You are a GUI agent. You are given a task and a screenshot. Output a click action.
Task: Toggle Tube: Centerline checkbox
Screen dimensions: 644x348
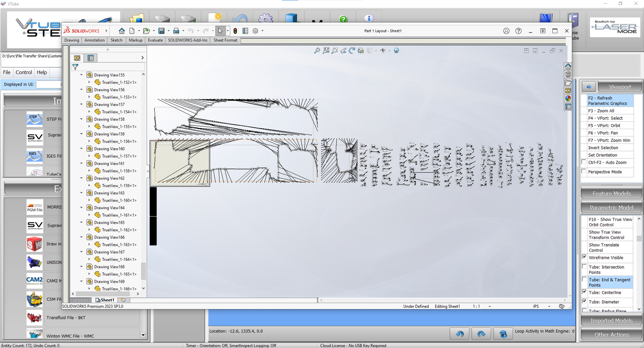point(584,292)
